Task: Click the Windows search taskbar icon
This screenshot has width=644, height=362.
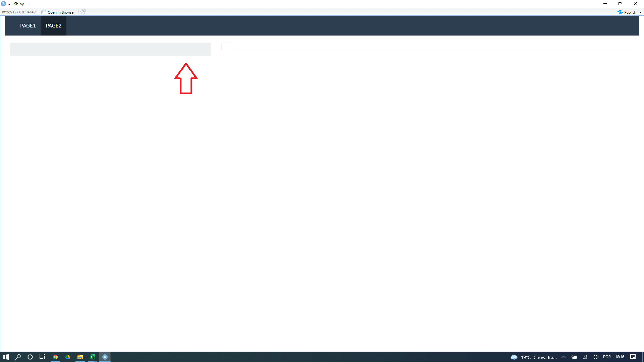Action: click(x=18, y=357)
